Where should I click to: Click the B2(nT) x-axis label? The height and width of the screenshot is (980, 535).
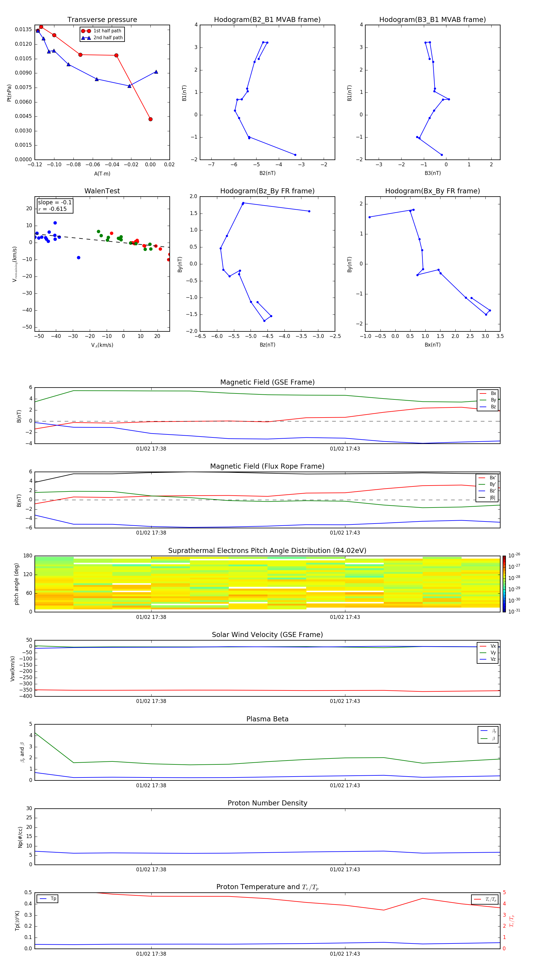pos(267,173)
